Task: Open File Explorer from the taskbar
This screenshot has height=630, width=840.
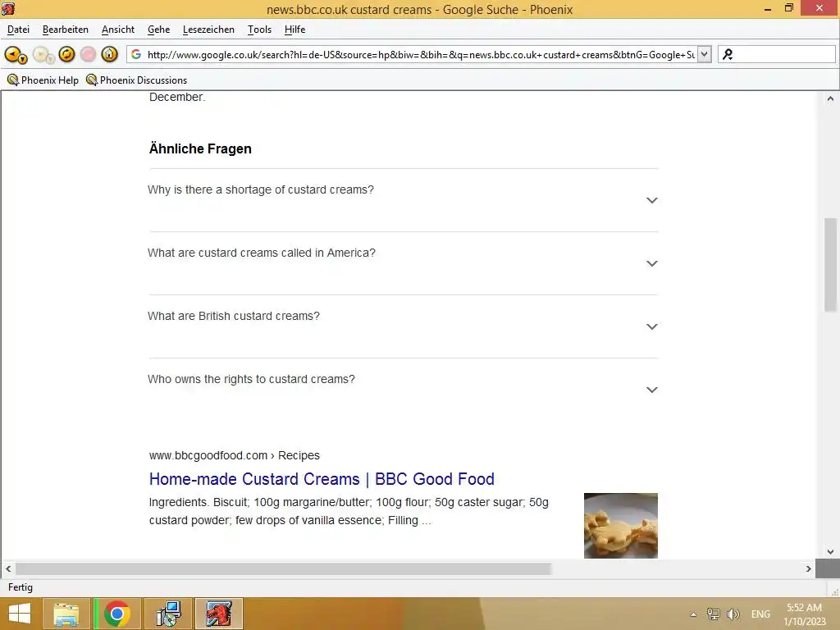Action: (66, 614)
